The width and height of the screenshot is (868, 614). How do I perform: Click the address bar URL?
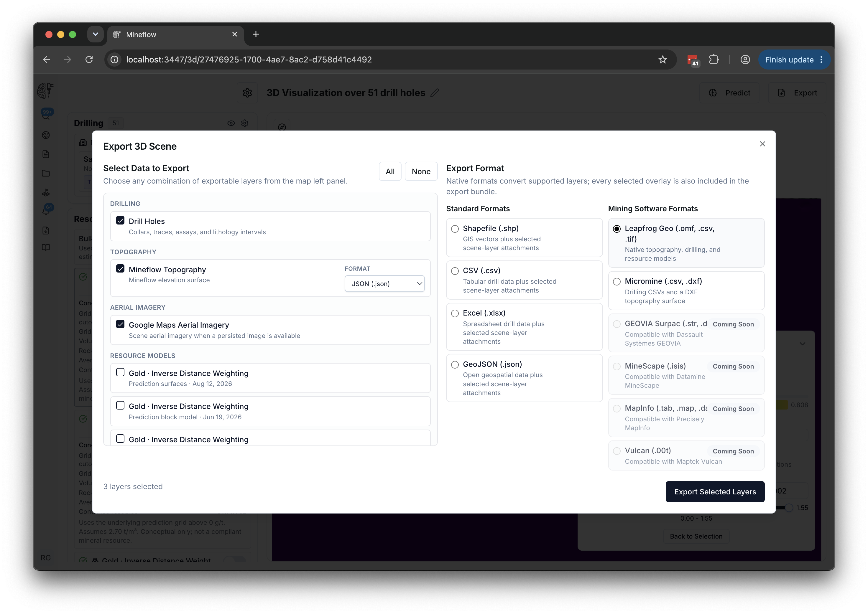249,60
